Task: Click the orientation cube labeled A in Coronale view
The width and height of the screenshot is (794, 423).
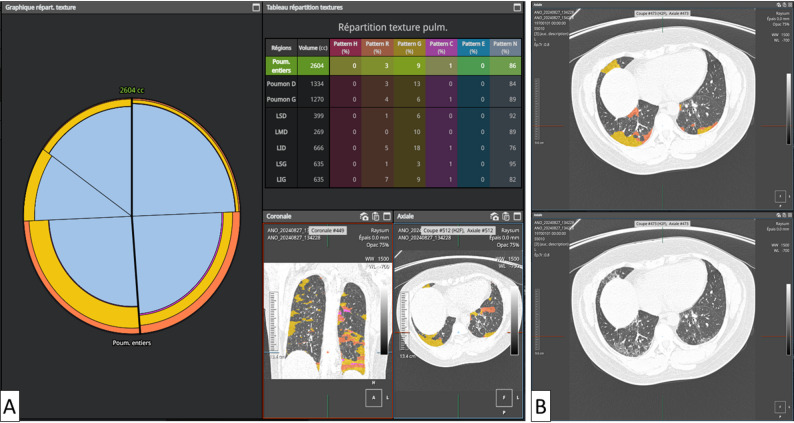Action: click(x=374, y=398)
